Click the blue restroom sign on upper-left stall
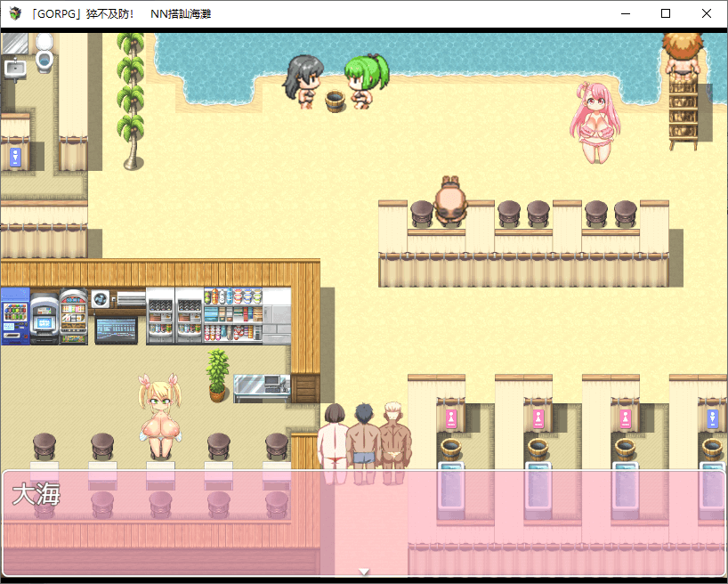This screenshot has height=584, width=728. click(15, 157)
